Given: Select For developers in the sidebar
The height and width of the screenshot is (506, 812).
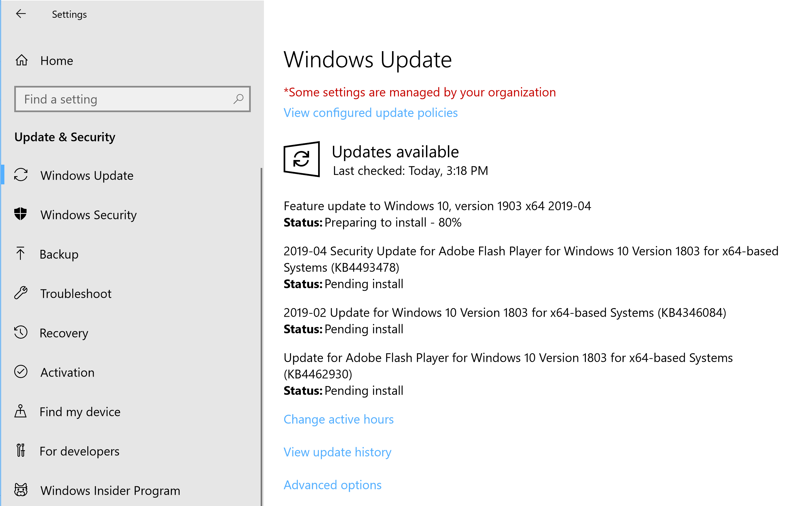Looking at the screenshot, I should pyautogui.click(x=79, y=451).
